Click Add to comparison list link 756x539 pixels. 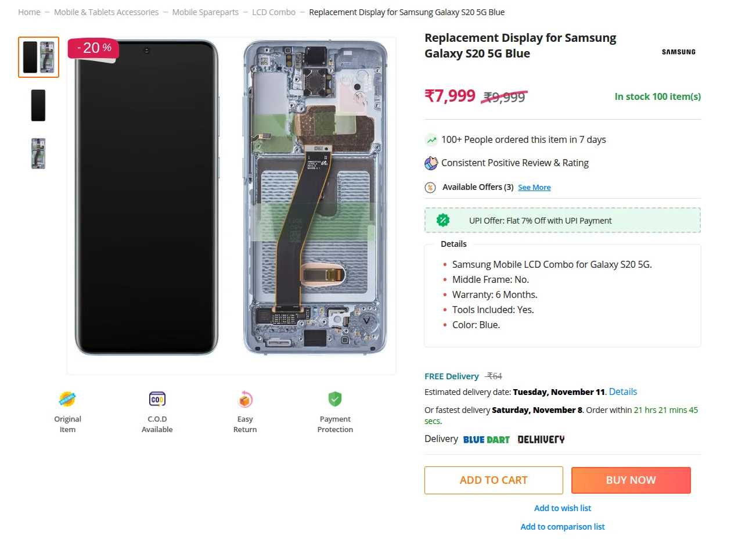click(563, 527)
